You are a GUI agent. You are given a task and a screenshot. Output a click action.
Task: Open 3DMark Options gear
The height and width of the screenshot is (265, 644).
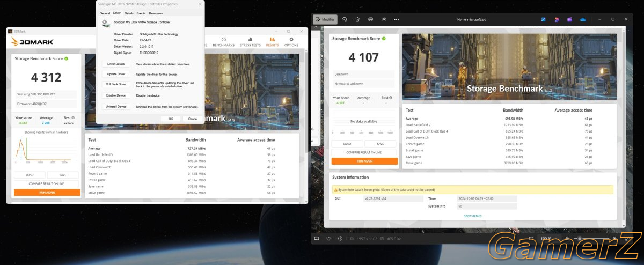point(291,42)
